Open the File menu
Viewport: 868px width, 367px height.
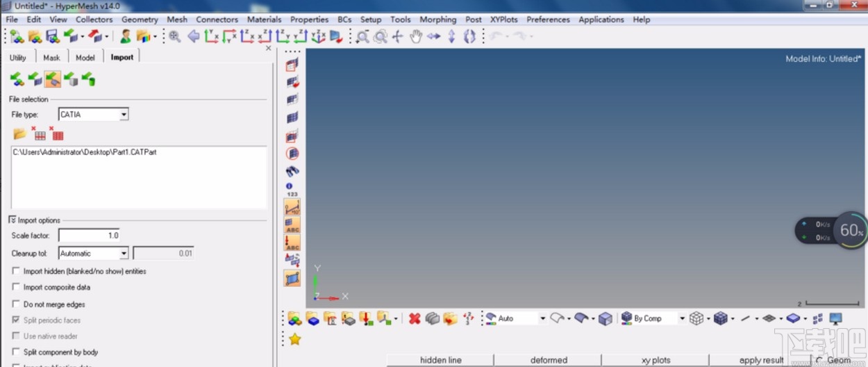click(12, 19)
